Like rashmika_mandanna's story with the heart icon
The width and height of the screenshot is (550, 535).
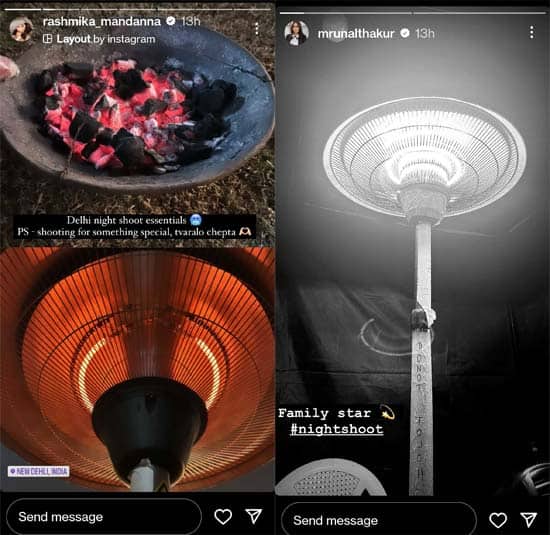tap(223, 516)
